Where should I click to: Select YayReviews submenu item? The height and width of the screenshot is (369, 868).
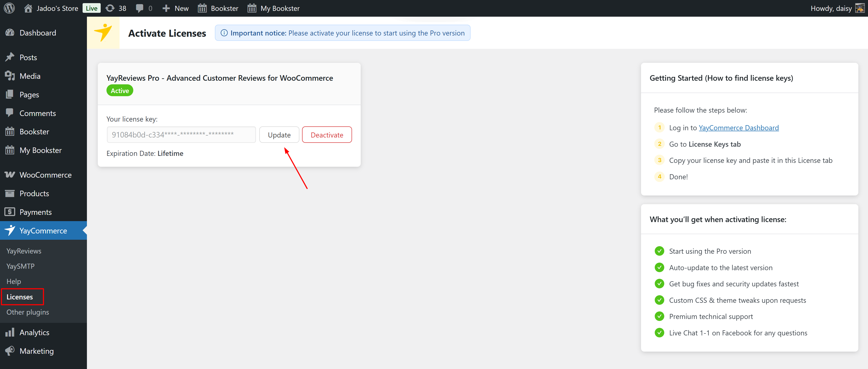coord(24,251)
